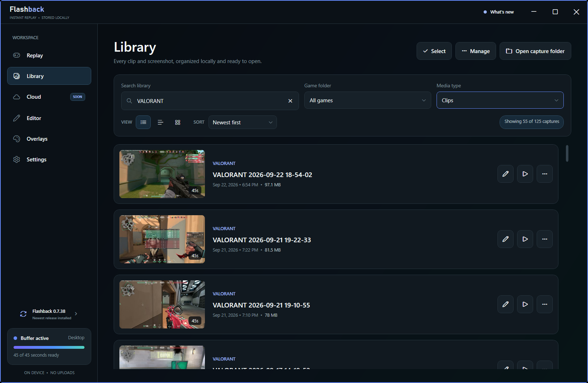
Task: Open the Replay workspace page
Action: click(x=49, y=56)
